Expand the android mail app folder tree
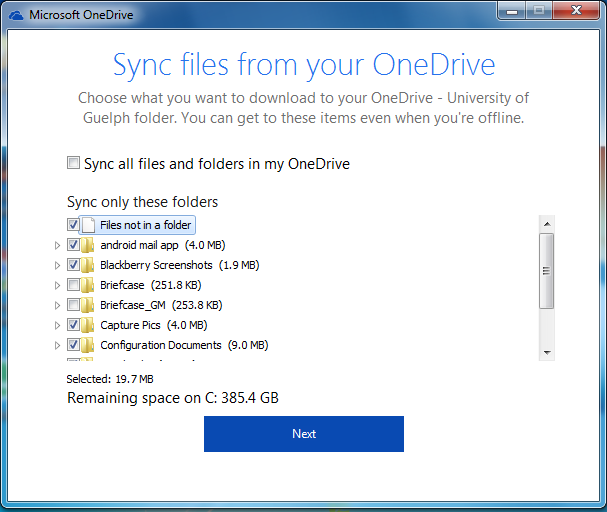This screenshot has width=607, height=512. click(57, 245)
